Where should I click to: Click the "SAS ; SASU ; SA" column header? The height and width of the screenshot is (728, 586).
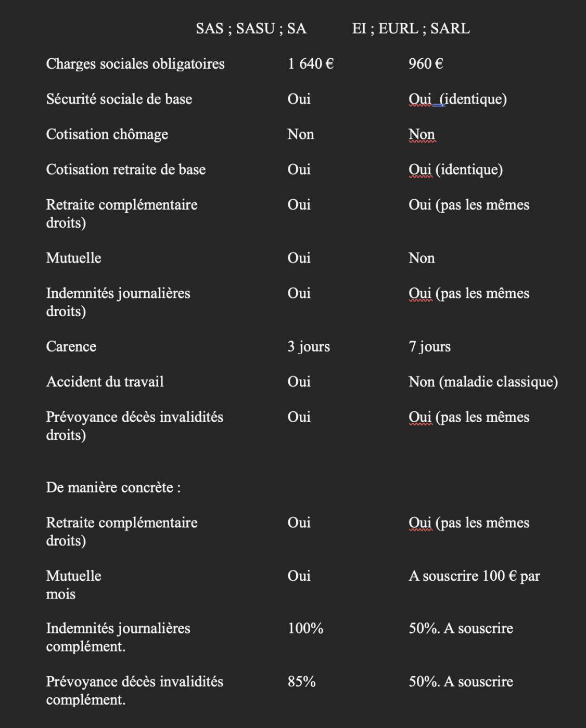click(x=251, y=29)
